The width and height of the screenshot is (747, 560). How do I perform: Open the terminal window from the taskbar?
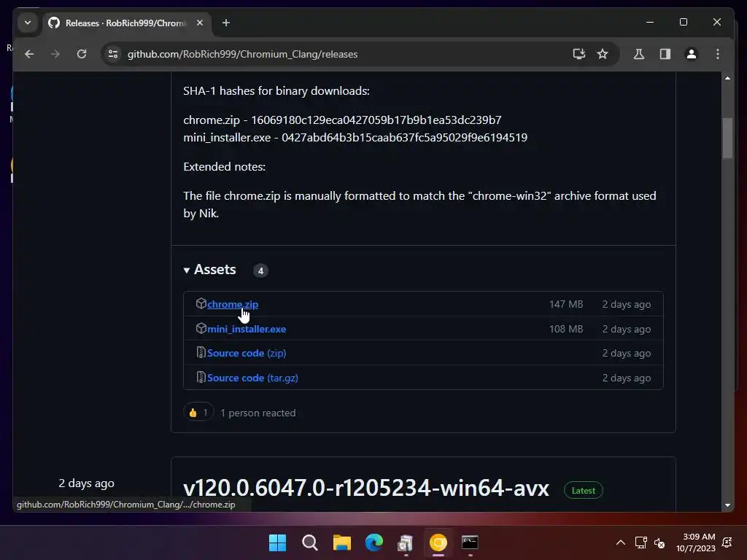tap(470, 542)
